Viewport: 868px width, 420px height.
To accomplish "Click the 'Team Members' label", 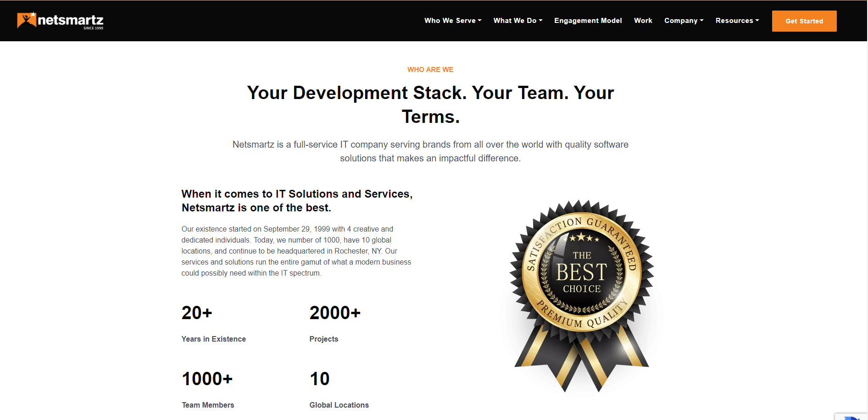I will tap(208, 405).
